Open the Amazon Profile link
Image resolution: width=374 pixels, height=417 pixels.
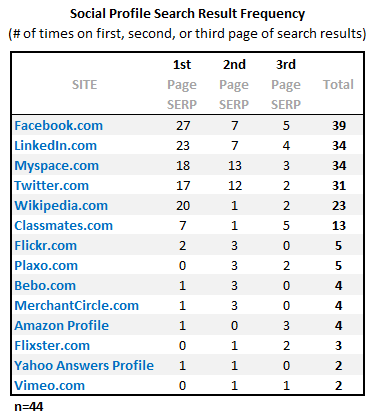click(x=61, y=326)
